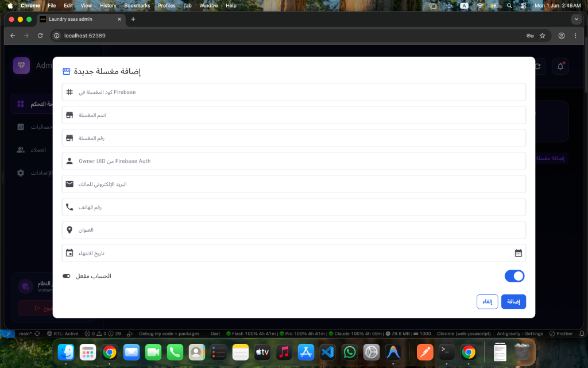Open WhatsApp from the dock

coord(350,352)
